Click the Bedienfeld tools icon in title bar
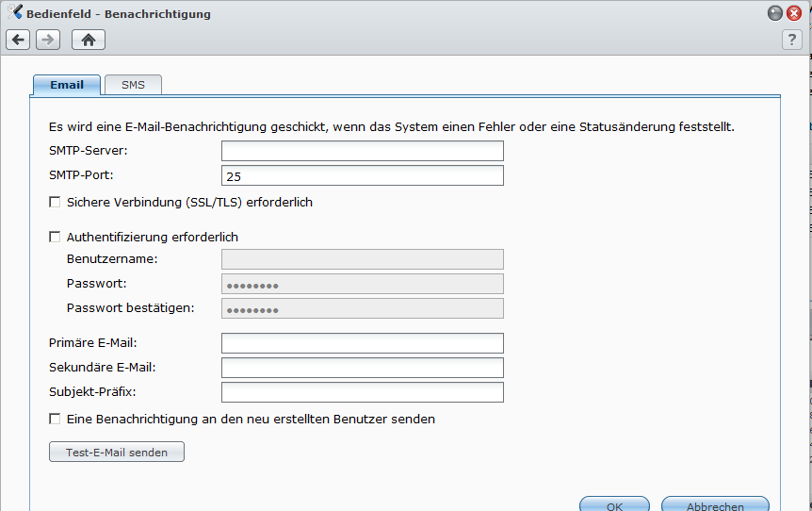The height and width of the screenshot is (511, 812). (x=14, y=12)
